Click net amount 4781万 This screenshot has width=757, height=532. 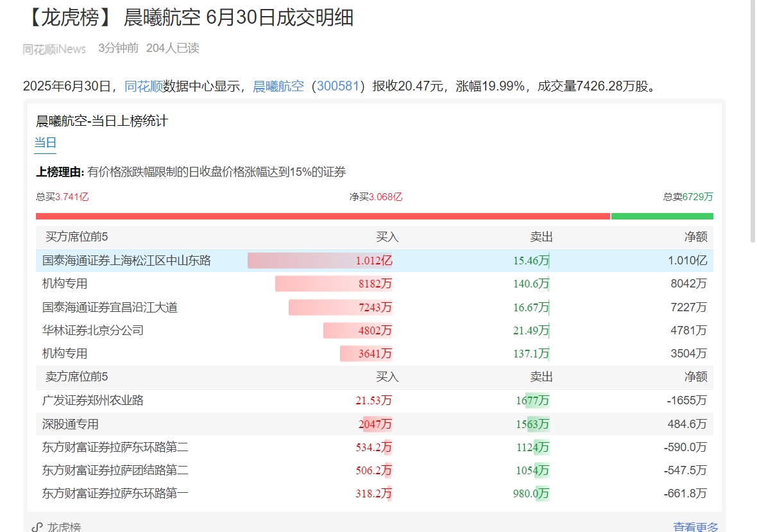click(689, 330)
